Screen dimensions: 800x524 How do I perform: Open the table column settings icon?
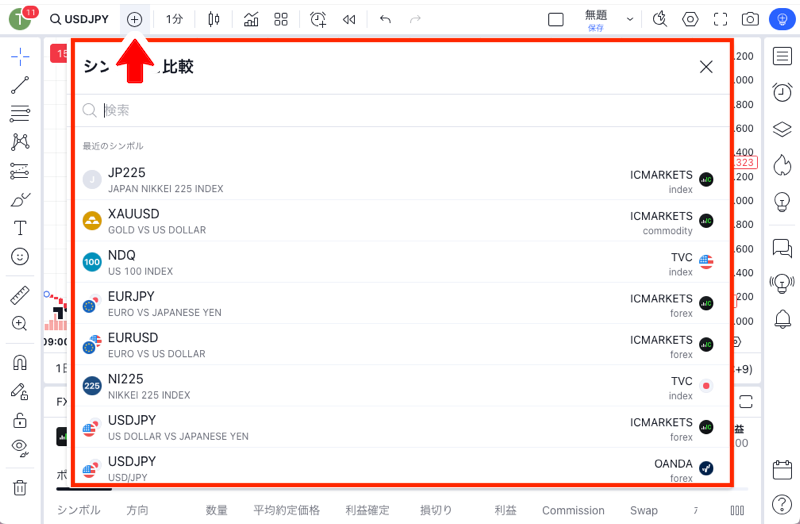[737, 510]
